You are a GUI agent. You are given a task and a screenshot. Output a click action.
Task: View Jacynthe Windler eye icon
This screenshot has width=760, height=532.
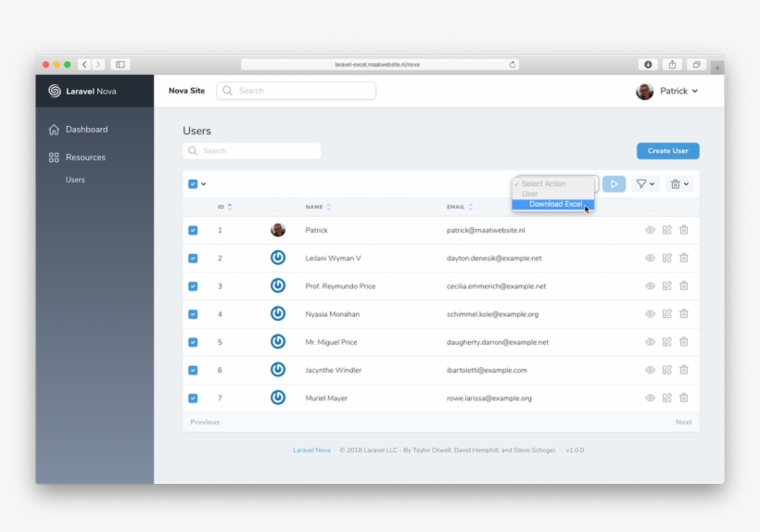[650, 370]
